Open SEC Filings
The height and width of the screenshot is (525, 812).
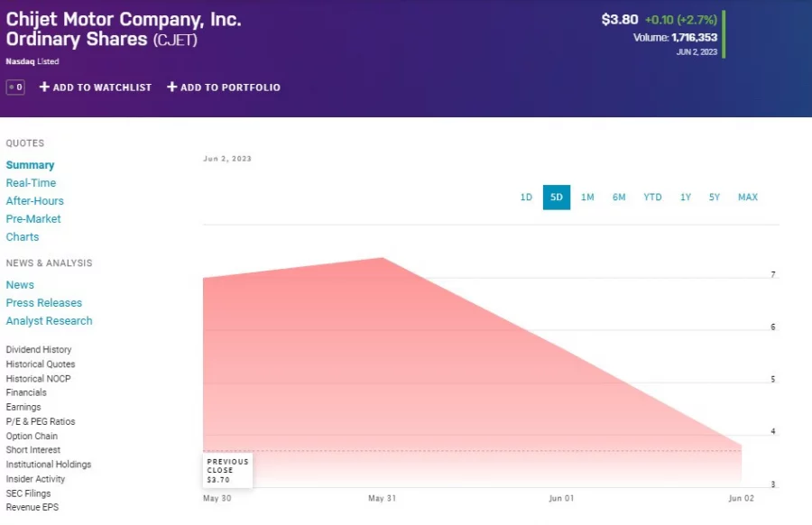pyautogui.click(x=27, y=493)
